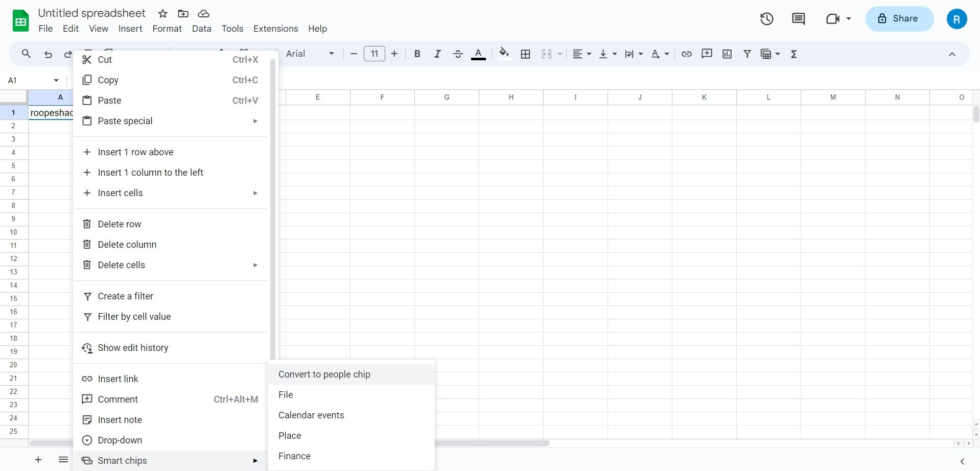Viewport: 980px width, 471px height.
Task: Open the merge cells dropdown arrow
Action: (560, 54)
